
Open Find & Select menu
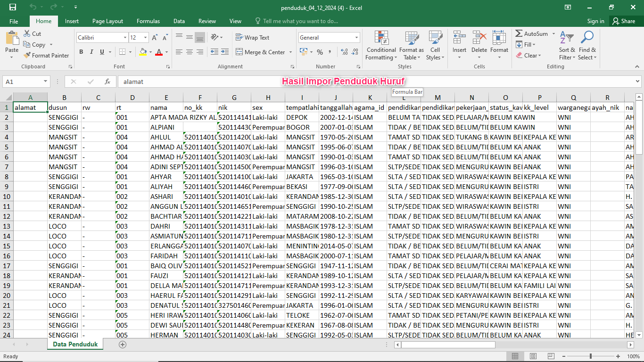pyautogui.click(x=587, y=46)
